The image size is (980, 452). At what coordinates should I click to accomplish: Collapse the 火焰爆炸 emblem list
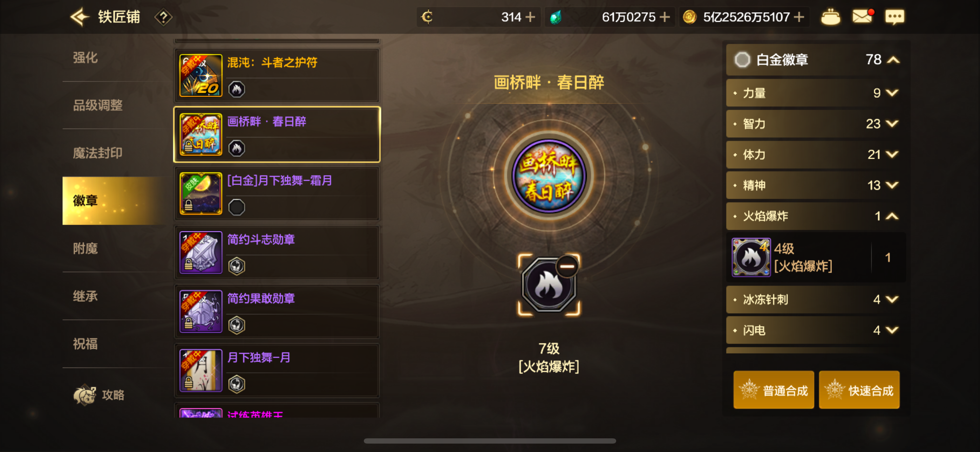[x=892, y=216]
